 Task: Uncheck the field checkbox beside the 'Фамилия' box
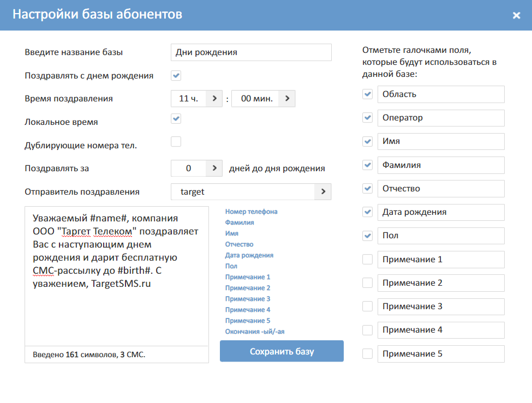click(367, 165)
